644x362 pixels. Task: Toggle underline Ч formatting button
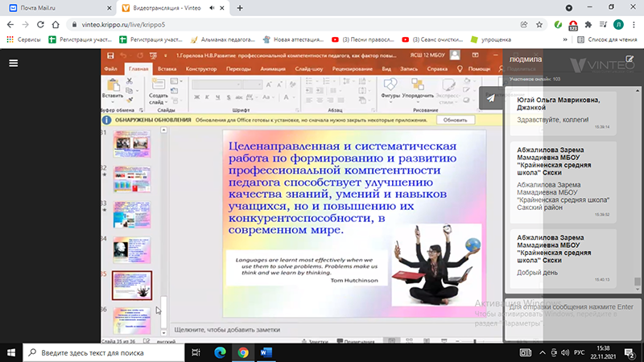pos(217,97)
